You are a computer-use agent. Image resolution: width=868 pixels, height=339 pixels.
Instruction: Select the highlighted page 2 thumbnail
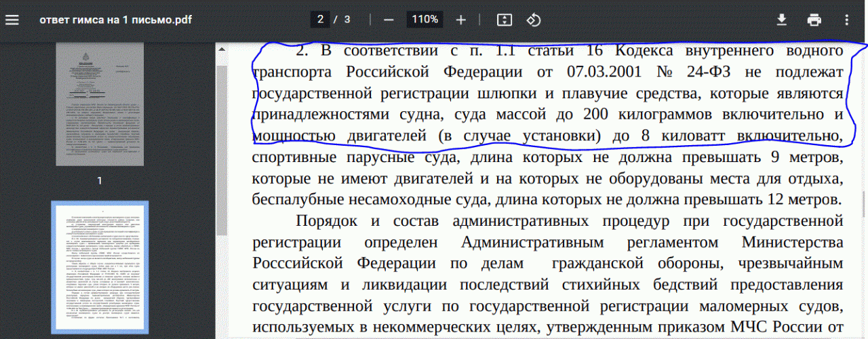(x=100, y=268)
